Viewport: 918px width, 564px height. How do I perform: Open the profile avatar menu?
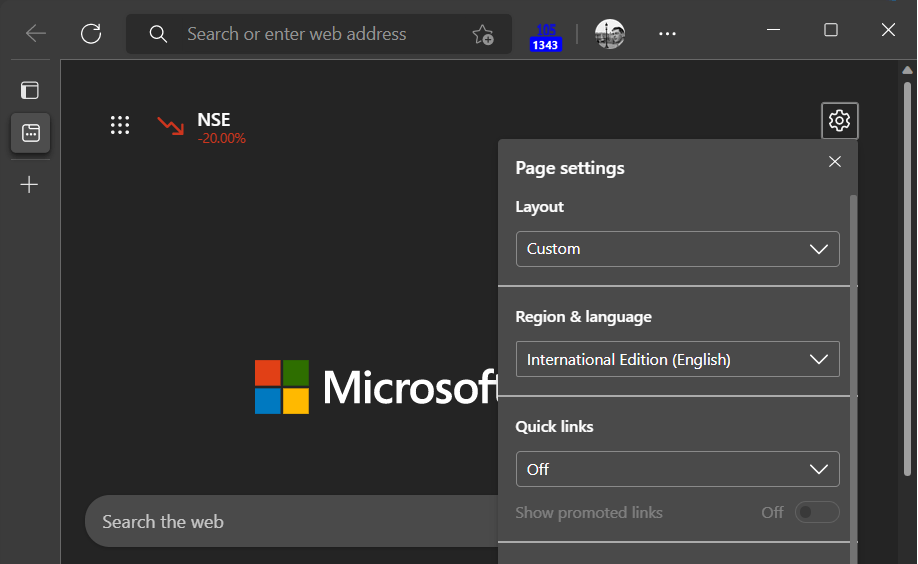pos(609,34)
